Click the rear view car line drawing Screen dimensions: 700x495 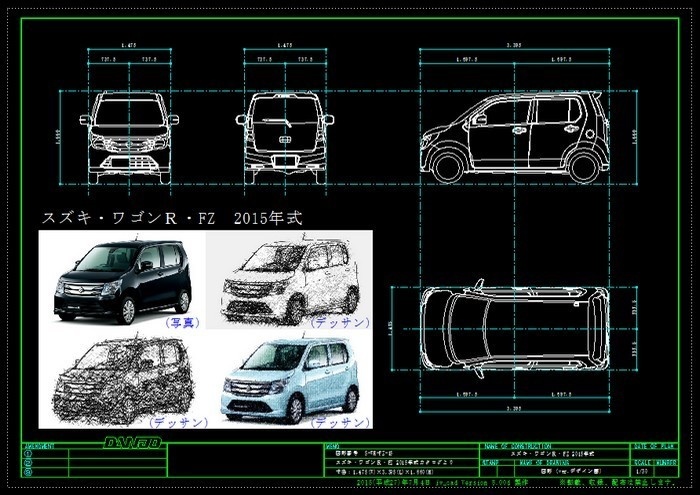point(285,137)
